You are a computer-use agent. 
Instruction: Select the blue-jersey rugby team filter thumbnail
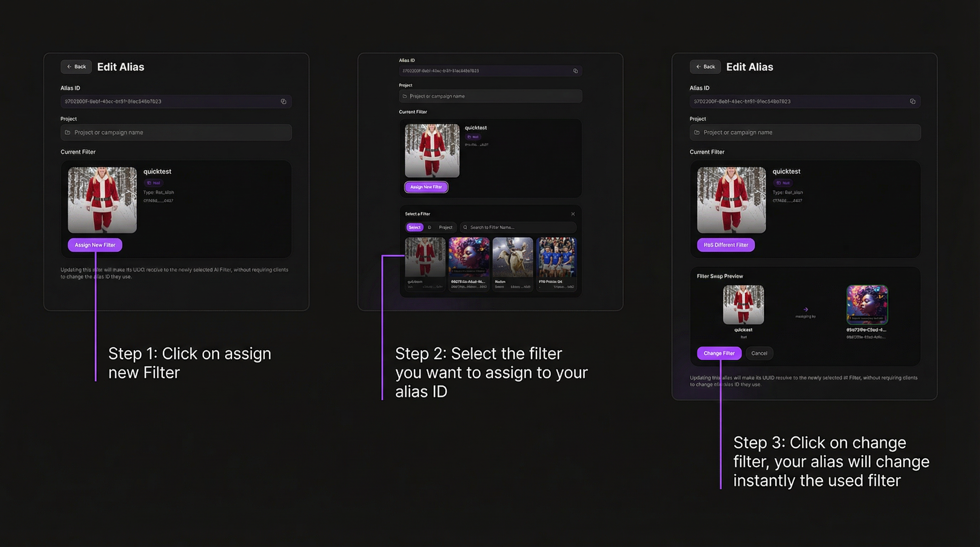coord(556,257)
